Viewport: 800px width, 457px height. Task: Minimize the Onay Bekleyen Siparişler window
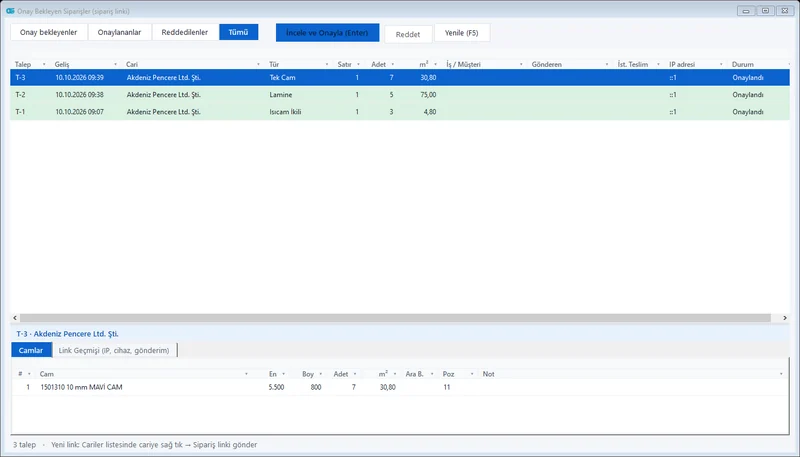click(x=746, y=11)
